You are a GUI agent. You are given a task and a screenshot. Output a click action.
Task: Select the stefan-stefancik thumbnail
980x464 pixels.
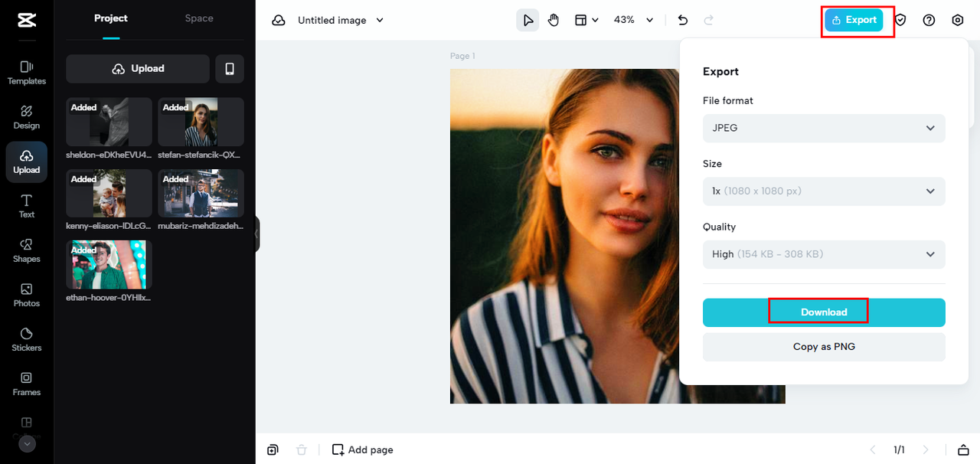pos(201,122)
